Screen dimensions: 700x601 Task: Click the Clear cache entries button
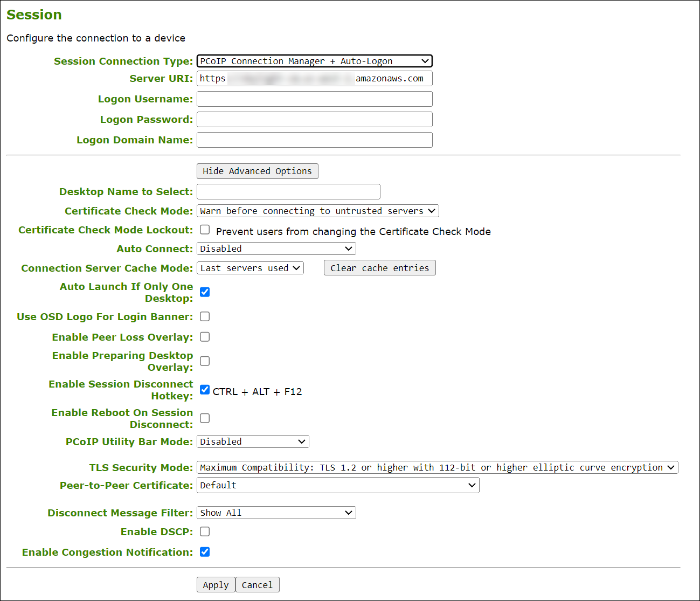coord(379,268)
